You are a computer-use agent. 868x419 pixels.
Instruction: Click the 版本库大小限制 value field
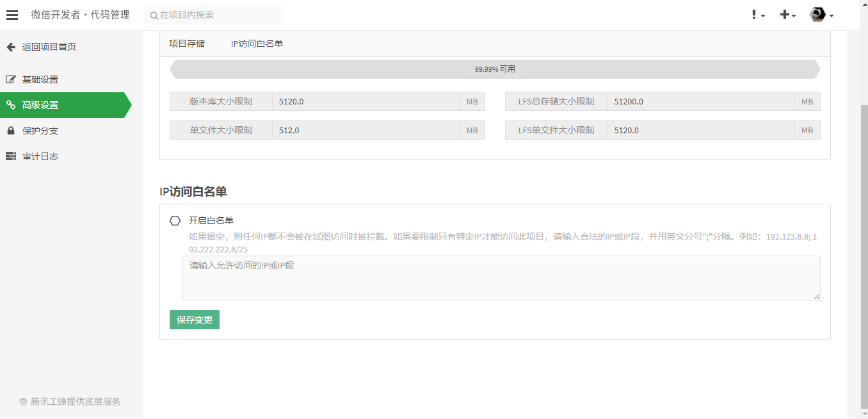tap(366, 101)
